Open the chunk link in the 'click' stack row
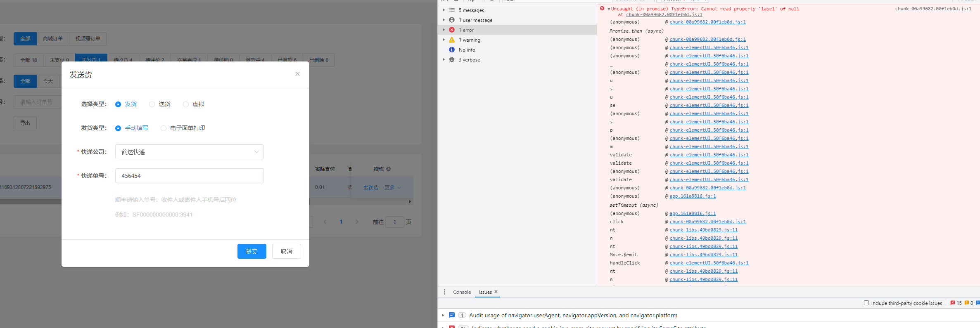Screen dimensions: 980x328 click(x=707, y=222)
